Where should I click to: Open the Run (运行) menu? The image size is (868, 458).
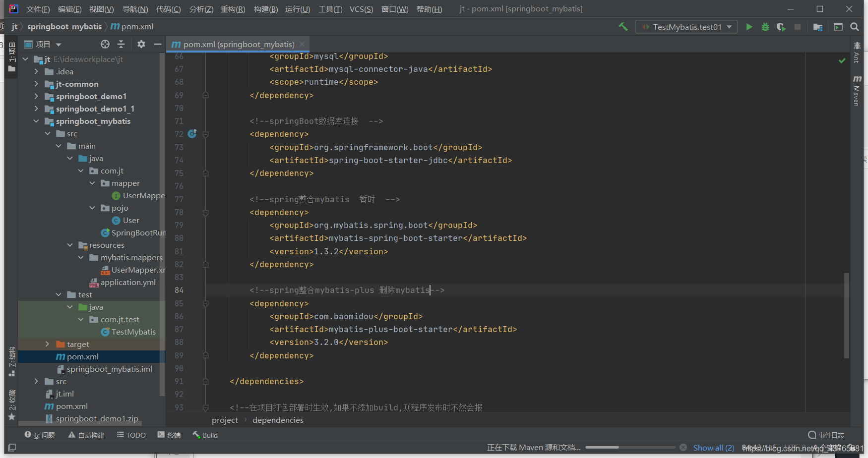click(x=298, y=9)
